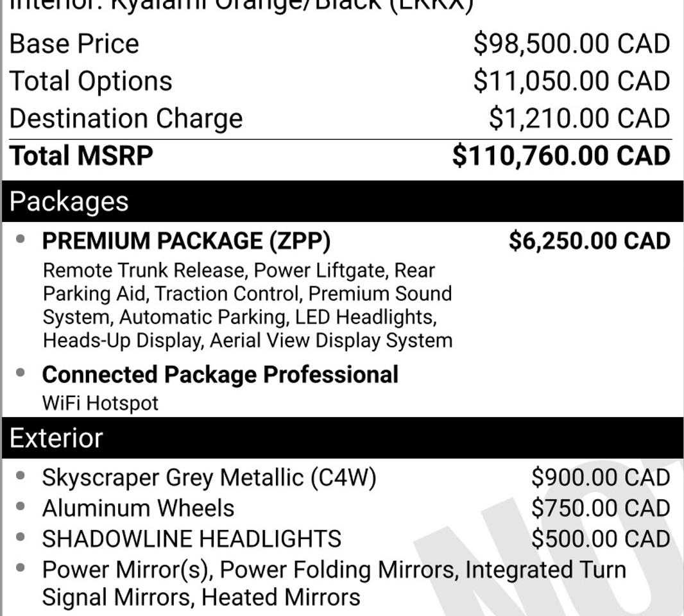Click the WiFi Hotspot description
The width and height of the screenshot is (684, 616).
(100, 403)
